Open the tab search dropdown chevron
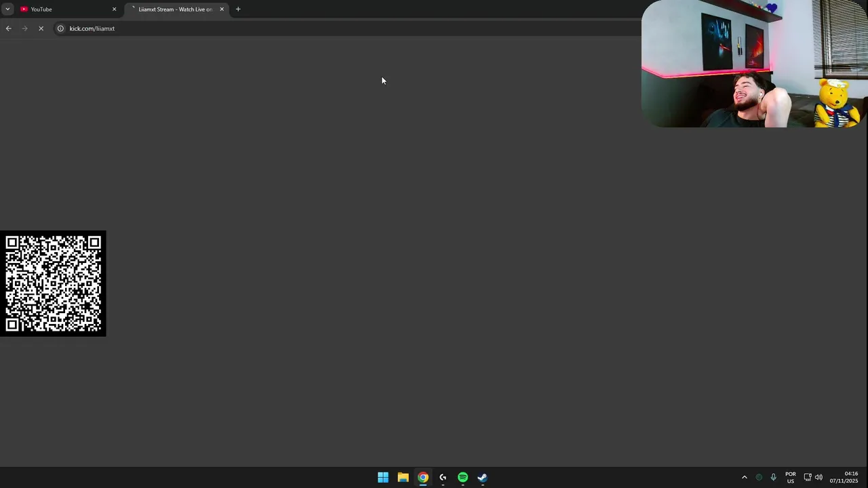 pos(7,9)
